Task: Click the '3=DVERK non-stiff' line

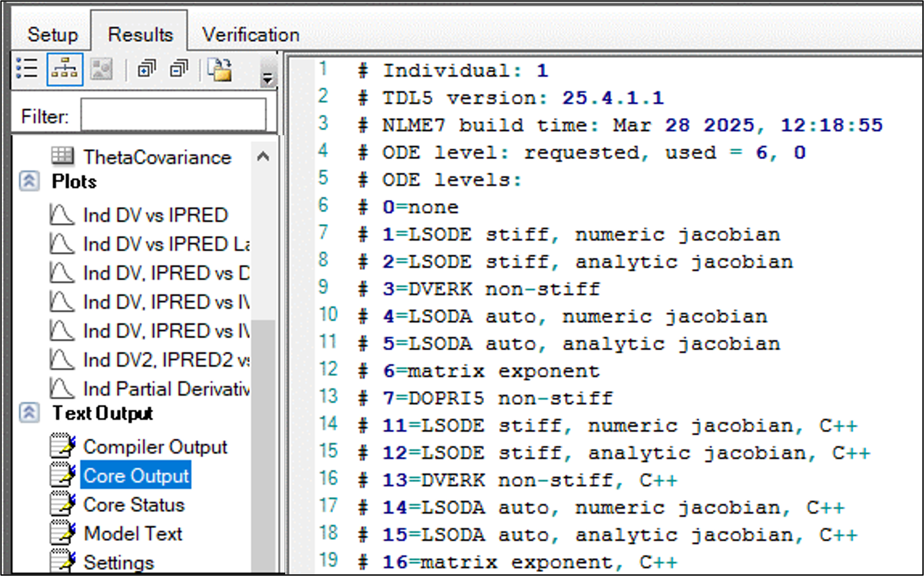Action: tap(479, 289)
